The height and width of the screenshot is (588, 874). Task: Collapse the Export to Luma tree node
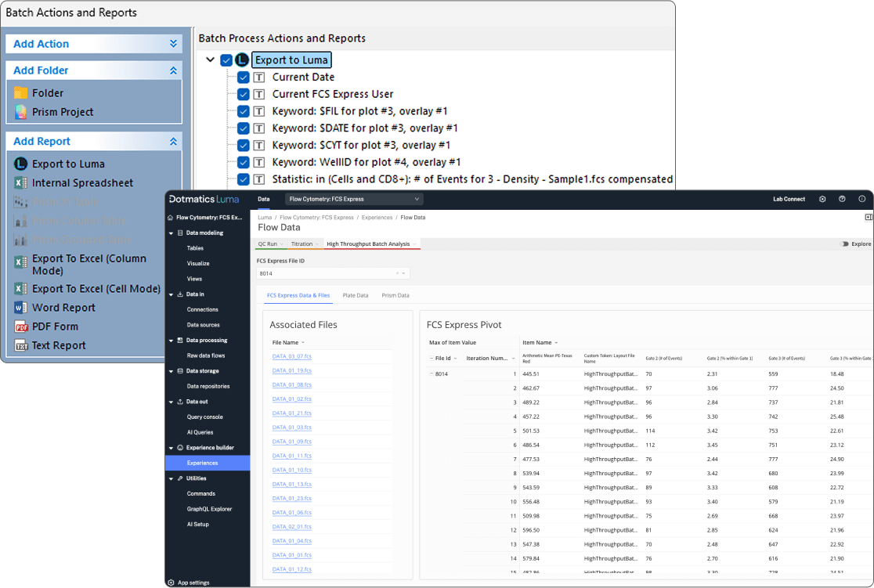210,60
